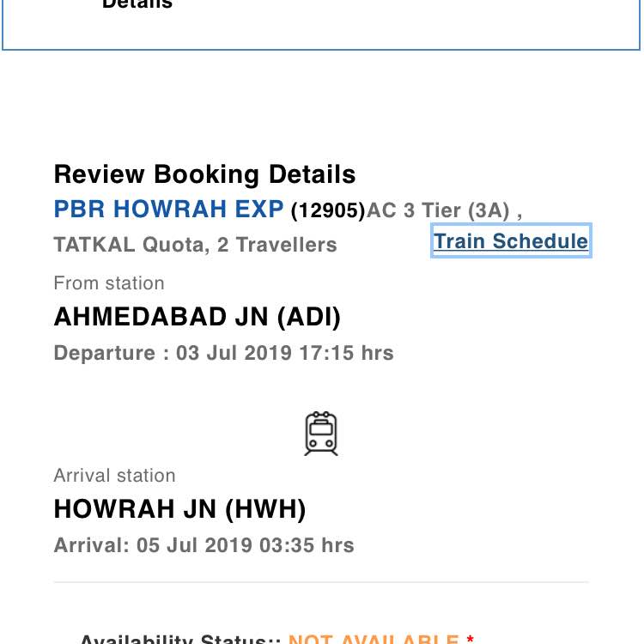
Task: Click the red asterisk after NOT AVAILABLE
Action: coord(471,639)
